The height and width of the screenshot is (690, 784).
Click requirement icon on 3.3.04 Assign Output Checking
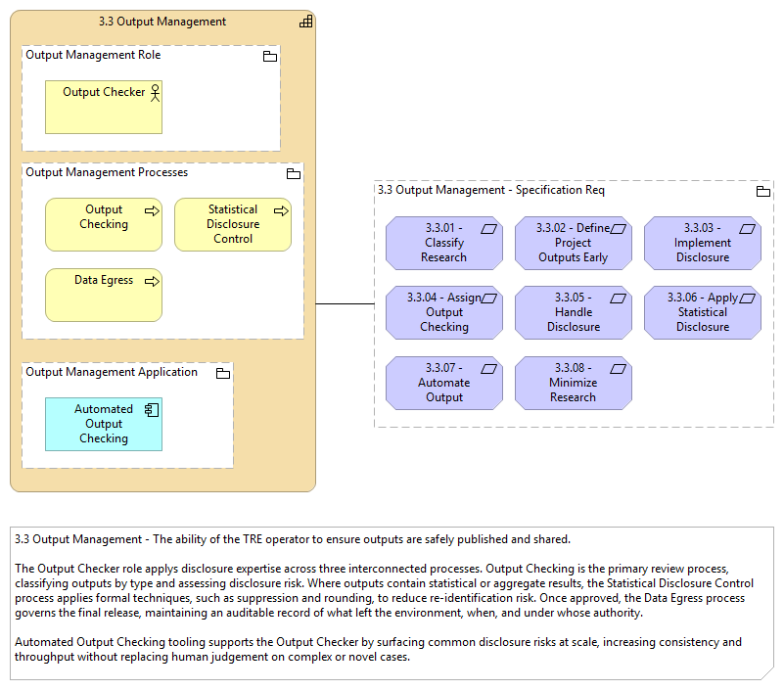pyautogui.click(x=488, y=299)
